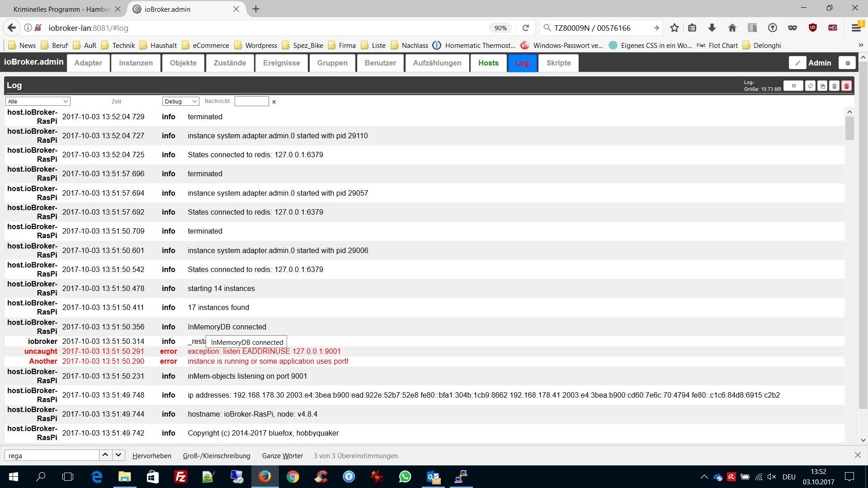
Task: Reload page using browser refresh icon
Action: click(526, 28)
